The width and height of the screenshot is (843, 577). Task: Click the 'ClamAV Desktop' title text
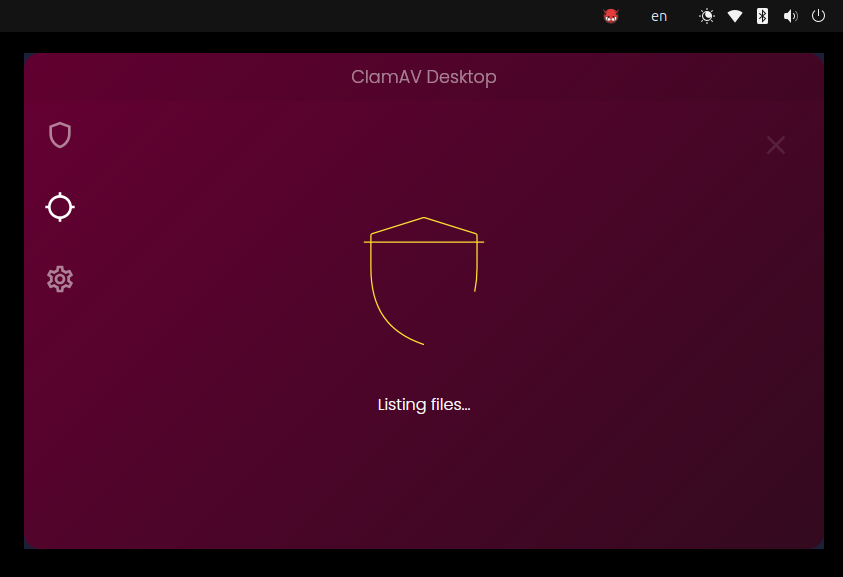pyautogui.click(x=424, y=77)
